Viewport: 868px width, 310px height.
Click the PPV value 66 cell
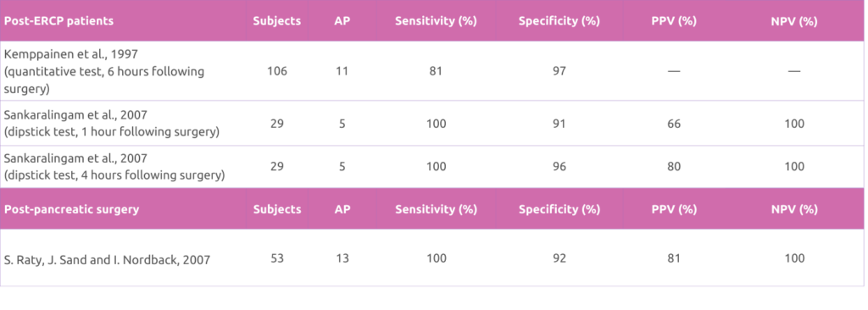click(674, 122)
